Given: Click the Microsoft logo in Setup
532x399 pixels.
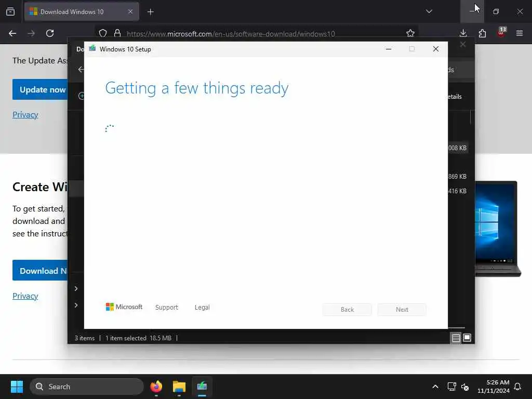Looking at the screenshot, I should pos(124,307).
